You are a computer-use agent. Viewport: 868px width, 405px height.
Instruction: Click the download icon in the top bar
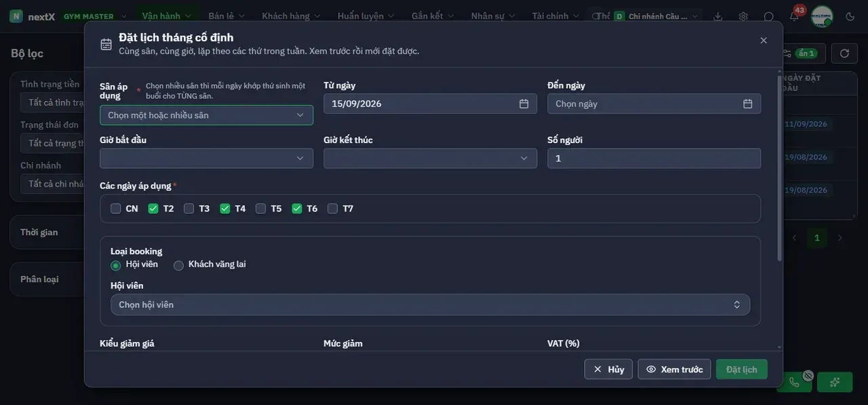(718, 16)
